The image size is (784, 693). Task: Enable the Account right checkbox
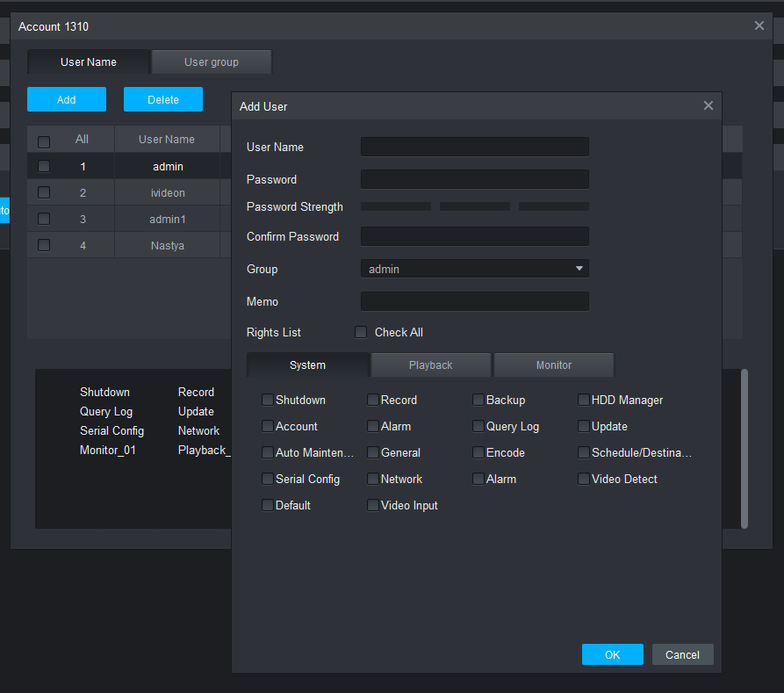tap(268, 426)
